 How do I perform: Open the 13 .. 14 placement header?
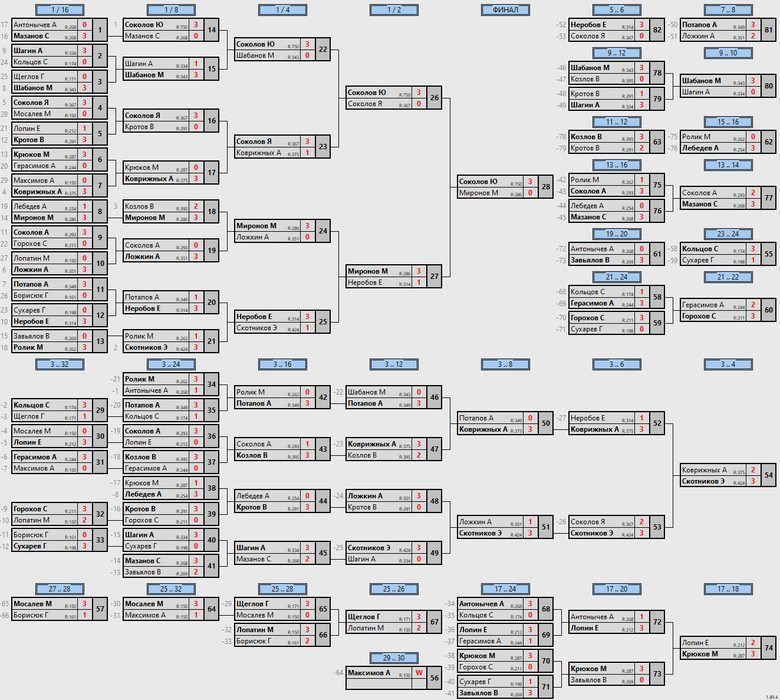click(x=728, y=165)
